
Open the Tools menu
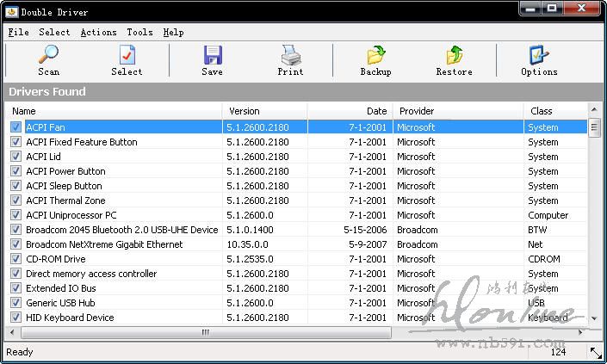point(139,32)
